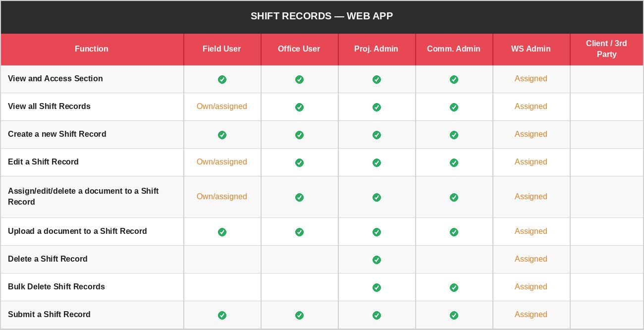Click Proj. Admin checkmark for Delete a Shift Record
644x330 pixels.
[376, 260]
